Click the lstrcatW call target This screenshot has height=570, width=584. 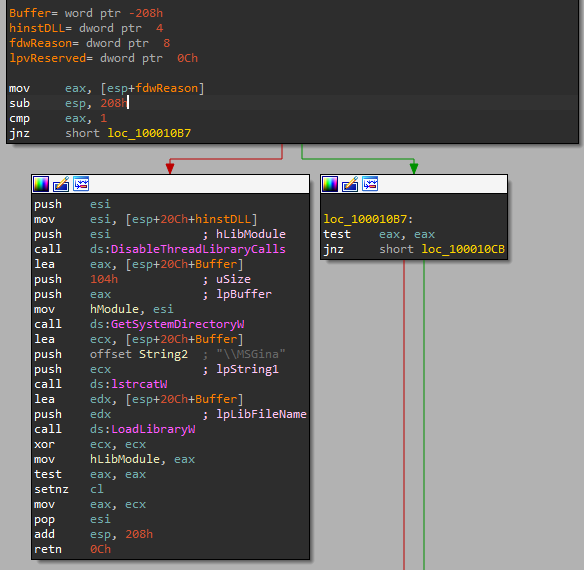(x=139, y=384)
